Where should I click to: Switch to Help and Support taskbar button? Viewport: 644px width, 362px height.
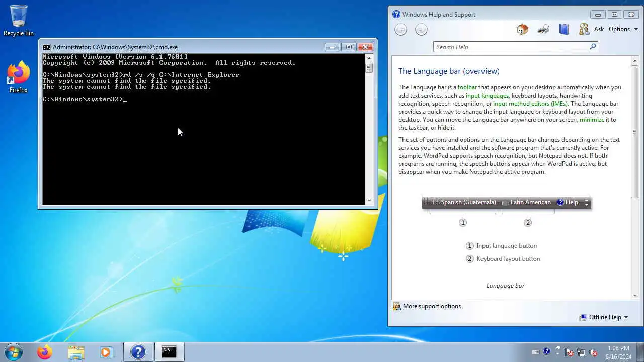click(138, 352)
